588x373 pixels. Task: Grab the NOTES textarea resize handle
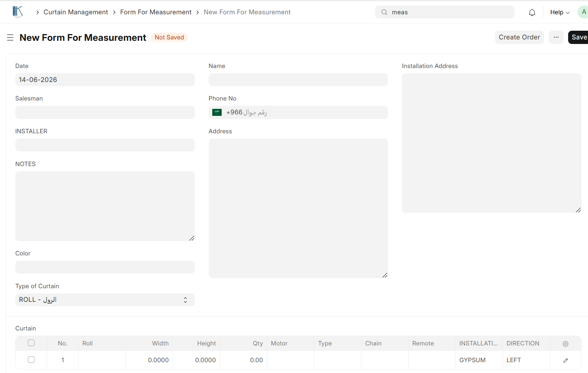[192, 238]
